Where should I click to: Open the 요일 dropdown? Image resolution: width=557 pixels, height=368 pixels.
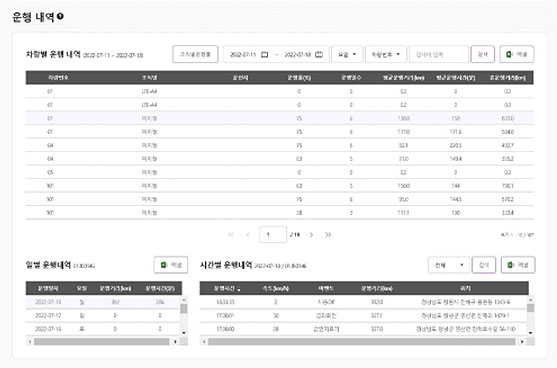(347, 54)
